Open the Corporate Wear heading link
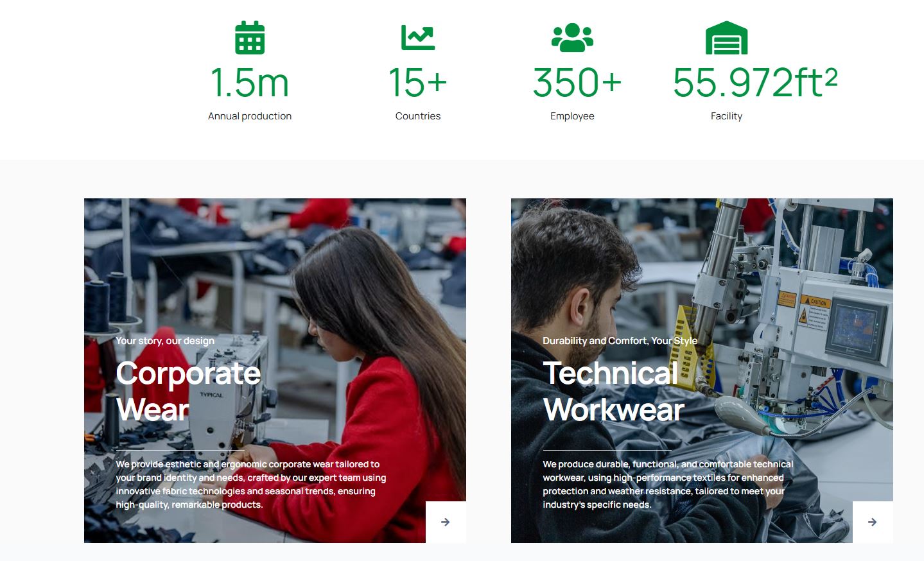The width and height of the screenshot is (924, 561). coord(187,391)
